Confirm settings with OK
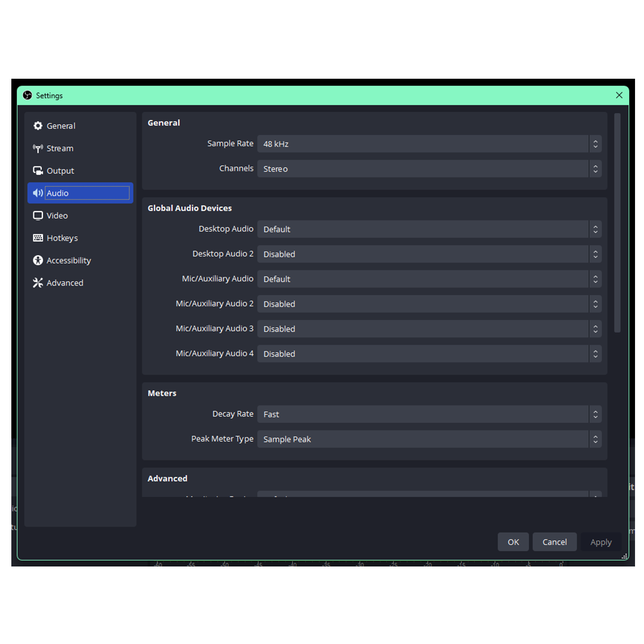Image resolution: width=644 pixels, height=644 pixels. (x=513, y=541)
